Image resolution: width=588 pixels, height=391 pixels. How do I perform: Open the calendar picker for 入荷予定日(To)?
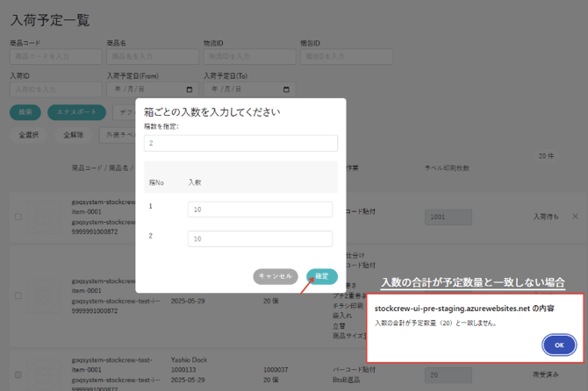click(x=287, y=89)
